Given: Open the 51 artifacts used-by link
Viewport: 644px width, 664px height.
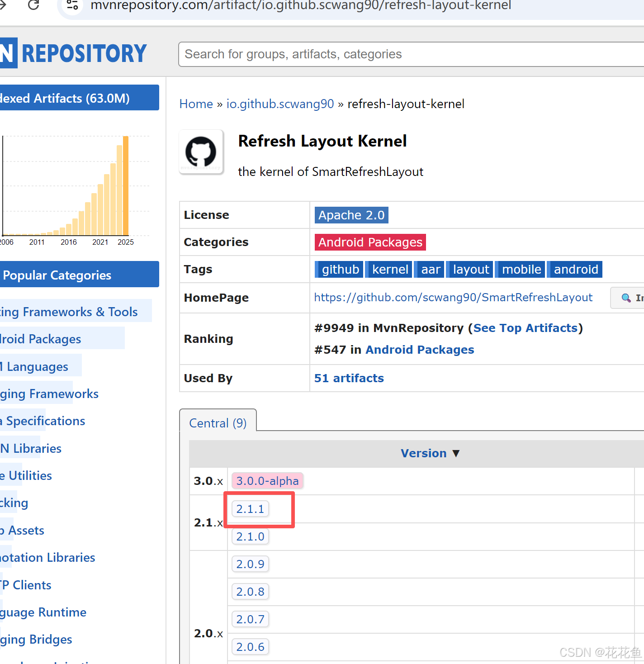Looking at the screenshot, I should coord(349,378).
